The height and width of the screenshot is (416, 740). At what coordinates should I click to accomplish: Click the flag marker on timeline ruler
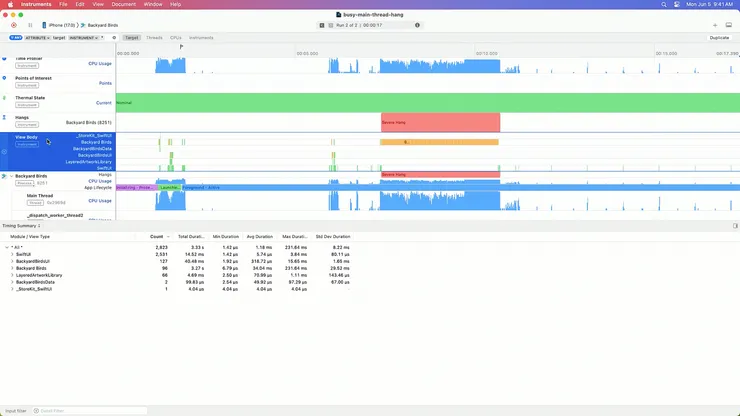click(181, 47)
